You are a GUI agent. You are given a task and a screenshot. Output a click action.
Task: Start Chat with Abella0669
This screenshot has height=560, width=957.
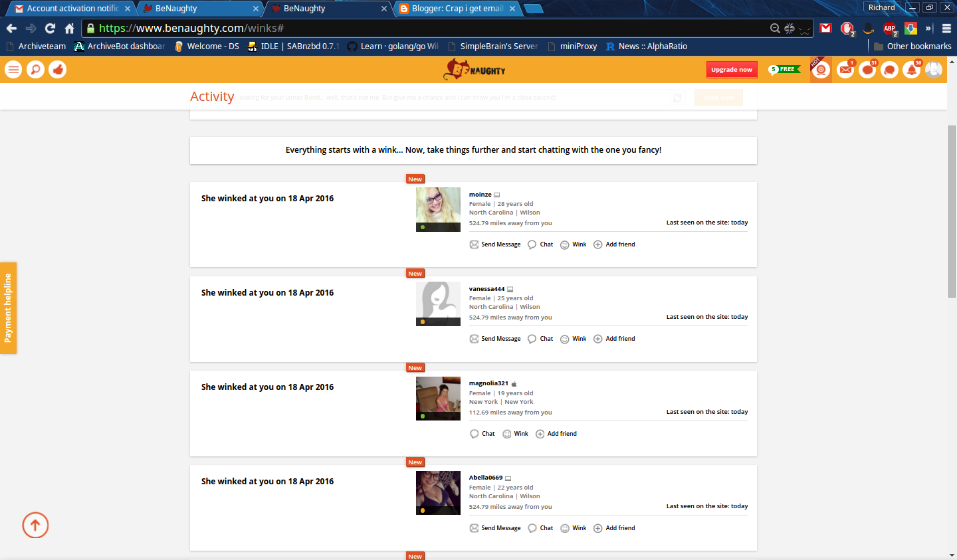coord(540,528)
